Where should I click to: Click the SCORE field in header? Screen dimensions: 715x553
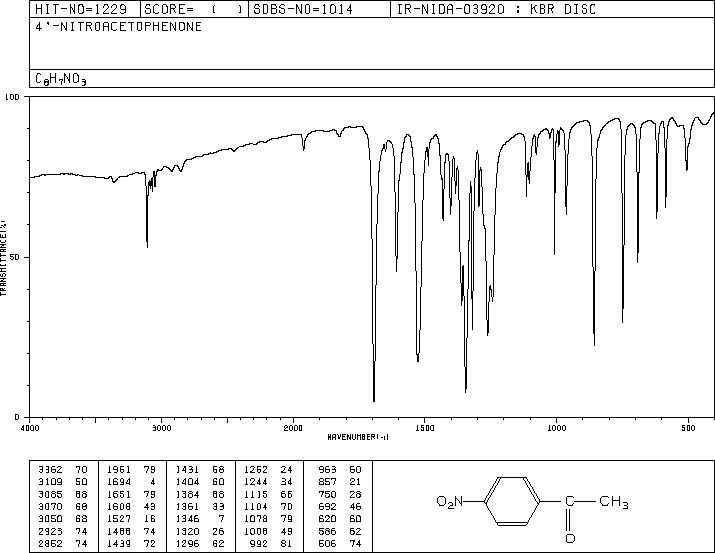coord(193,9)
